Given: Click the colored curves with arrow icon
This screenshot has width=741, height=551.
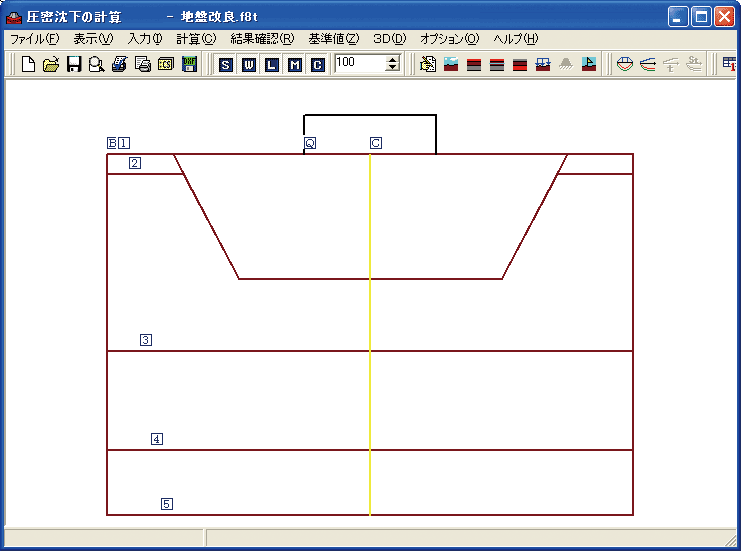Looking at the screenshot, I should (x=648, y=64).
